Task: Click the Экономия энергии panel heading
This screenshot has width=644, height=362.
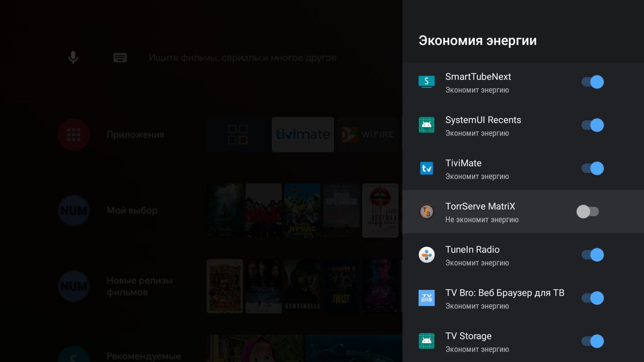Action: click(477, 40)
